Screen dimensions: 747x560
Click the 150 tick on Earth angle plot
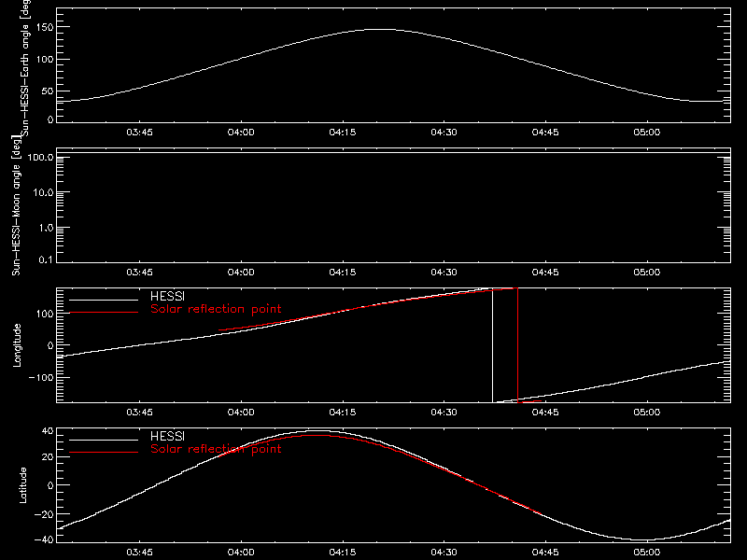click(x=44, y=27)
